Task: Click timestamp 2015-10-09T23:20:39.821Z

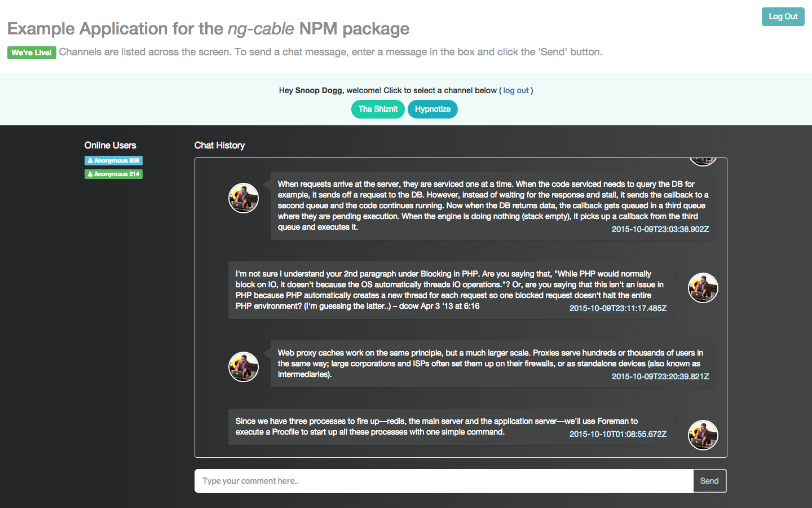Action: point(660,376)
